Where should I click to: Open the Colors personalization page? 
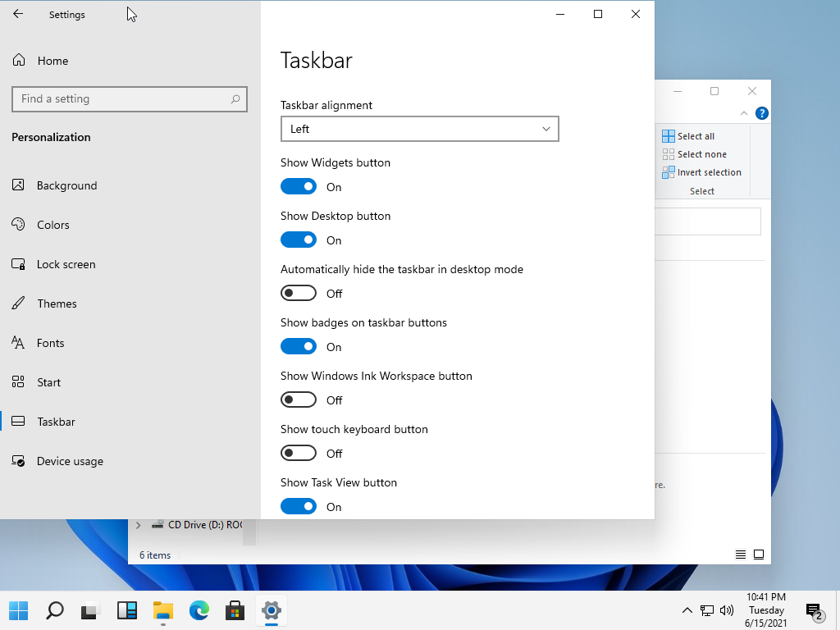tap(52, 225)
